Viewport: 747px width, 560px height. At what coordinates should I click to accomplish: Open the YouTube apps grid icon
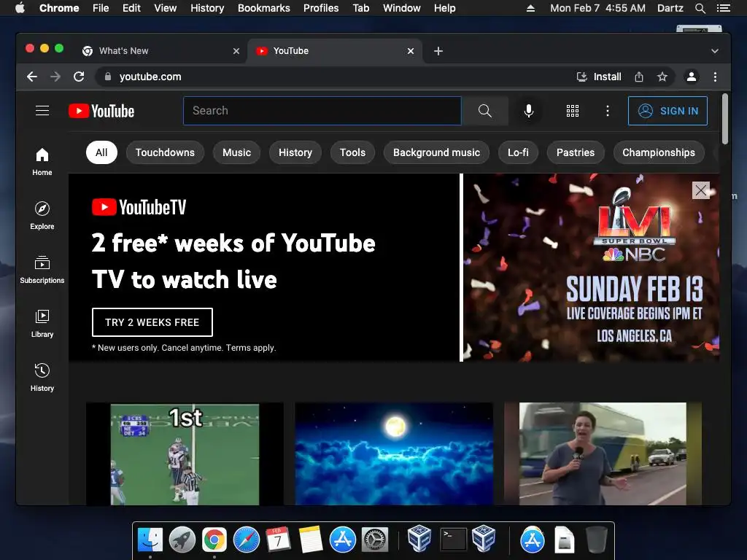[x=573, y=111]
